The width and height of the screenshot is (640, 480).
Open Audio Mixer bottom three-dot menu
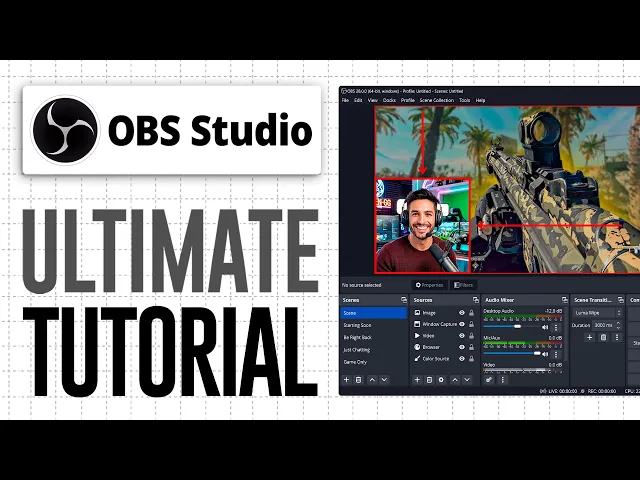[x=502, y=380]
